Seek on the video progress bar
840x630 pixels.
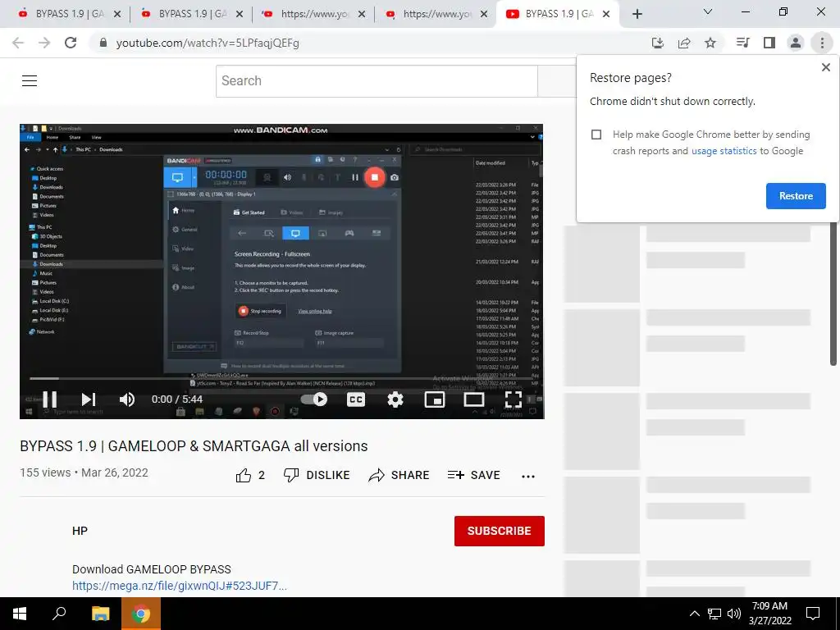pos(282,378)
